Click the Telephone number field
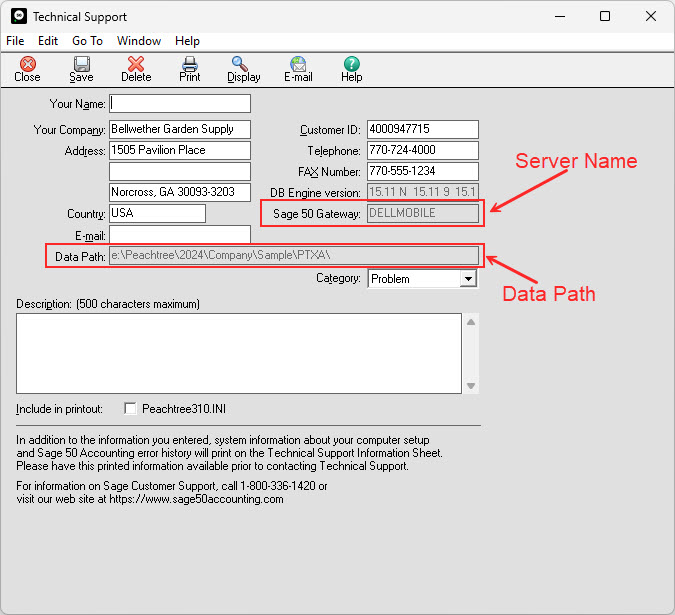The image size is (675, 615). (422, 150)
